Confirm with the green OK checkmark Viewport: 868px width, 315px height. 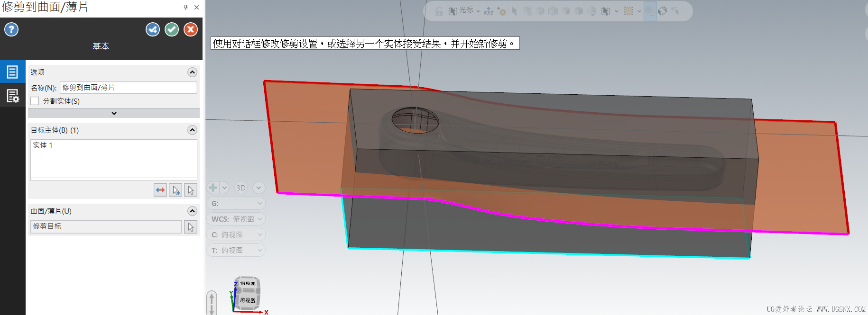[x=172, y=29]
